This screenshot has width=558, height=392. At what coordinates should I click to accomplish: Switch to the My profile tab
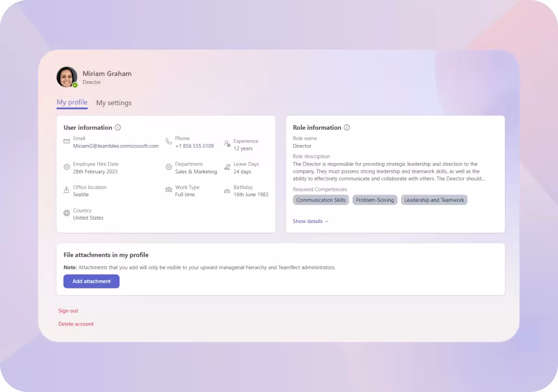[x=72, y=102]
